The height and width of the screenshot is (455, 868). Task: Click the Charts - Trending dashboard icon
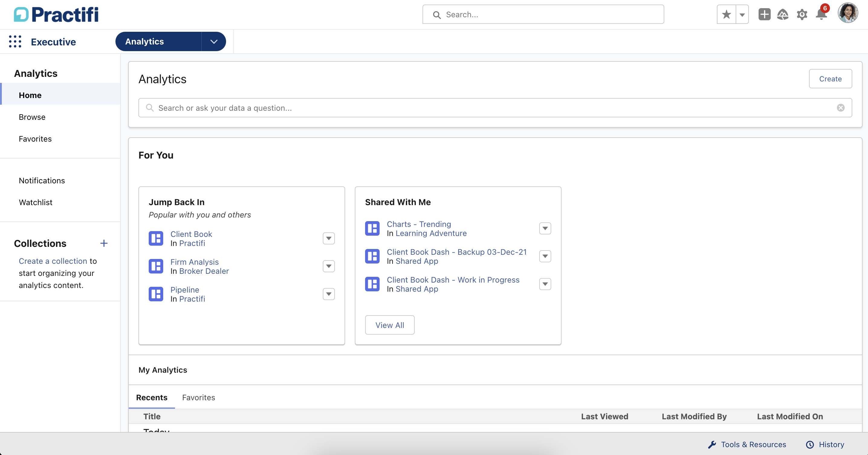372,229
